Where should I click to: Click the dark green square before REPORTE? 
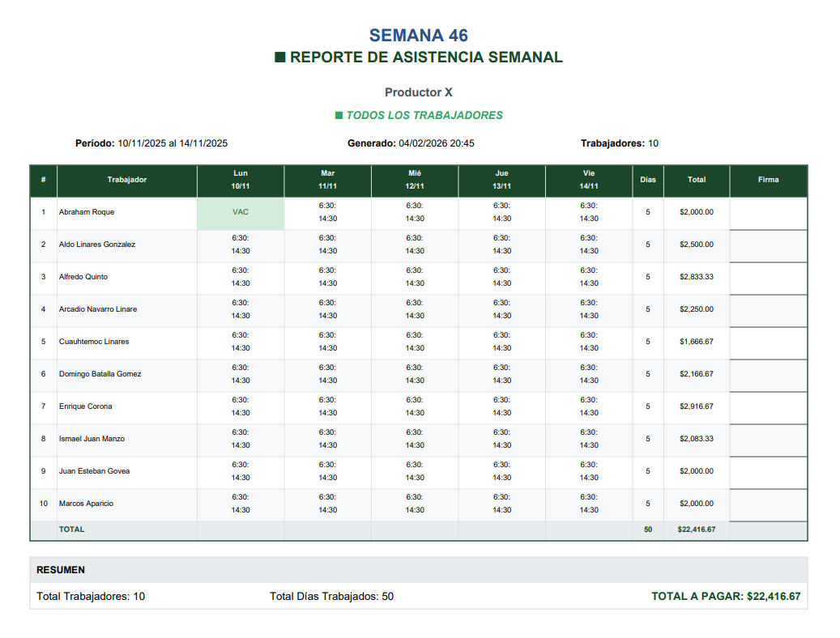(279, 57)
